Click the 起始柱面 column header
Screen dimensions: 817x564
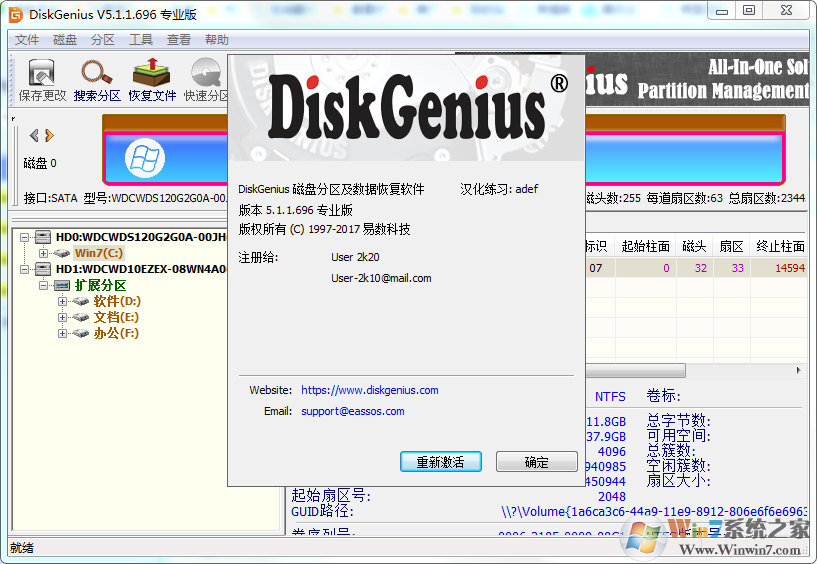tap(646, 247)
